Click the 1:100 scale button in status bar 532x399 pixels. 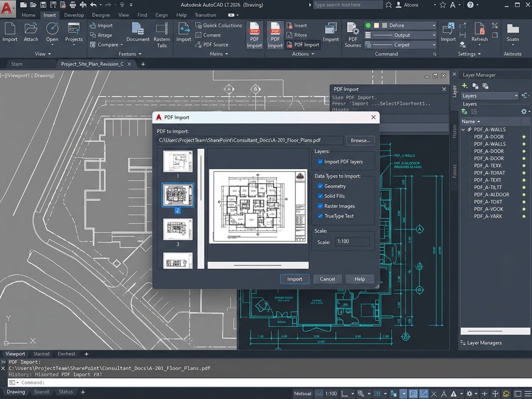331,393
